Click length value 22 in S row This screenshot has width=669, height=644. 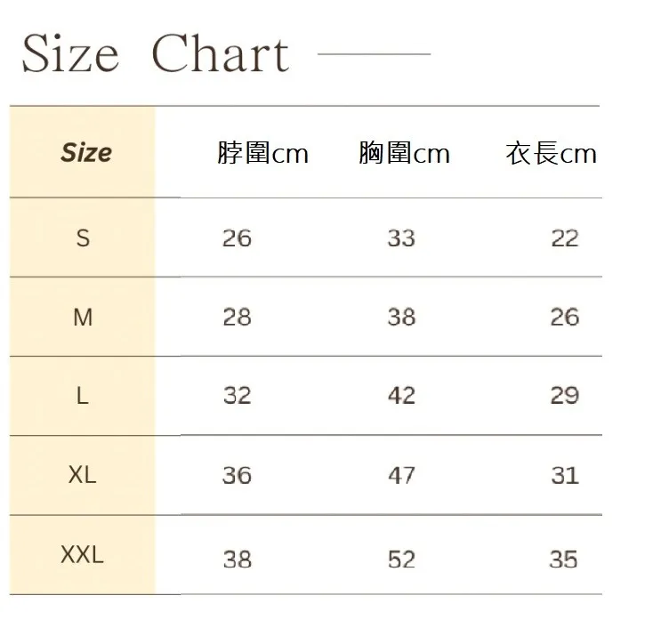click(x=565, y=238)
